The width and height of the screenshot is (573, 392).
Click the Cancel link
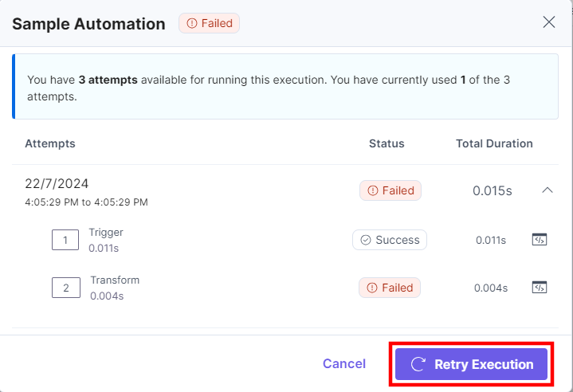pyautogui.click(x=344, y=364)
